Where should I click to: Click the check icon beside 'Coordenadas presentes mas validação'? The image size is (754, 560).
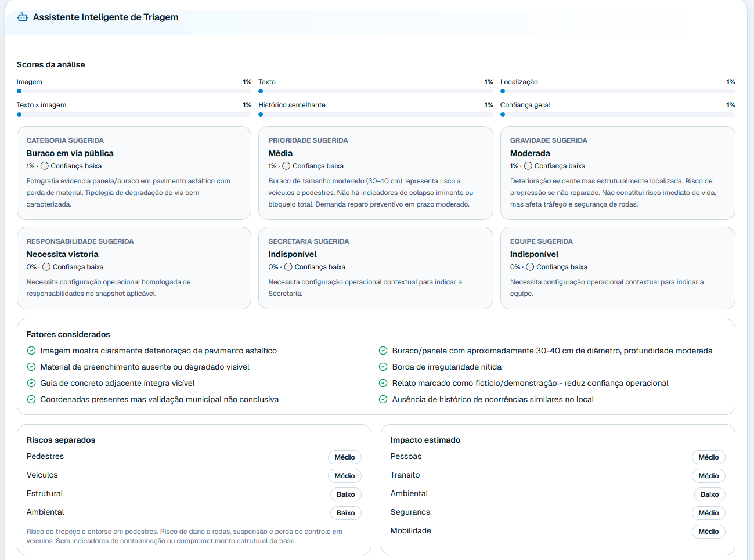point(31,399)
